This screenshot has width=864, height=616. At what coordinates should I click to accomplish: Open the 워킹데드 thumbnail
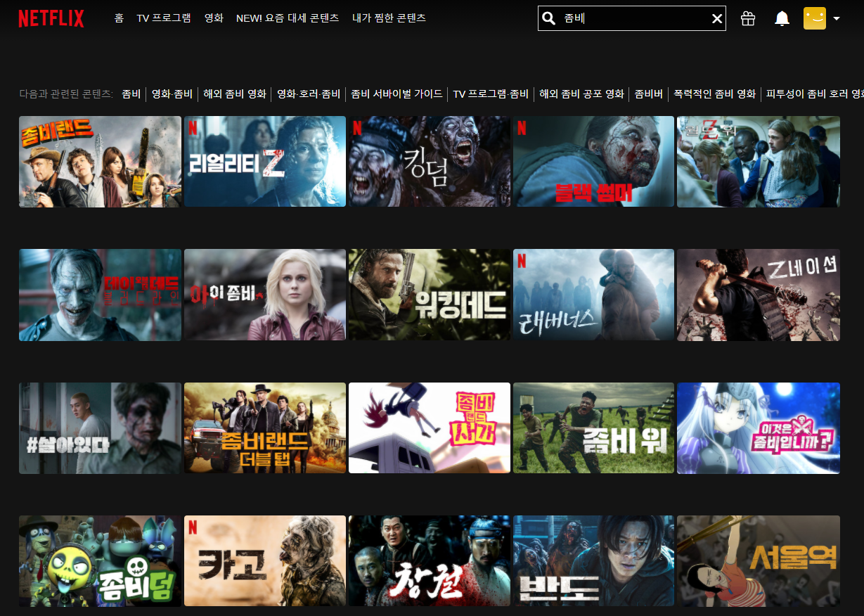coord(430,295)
